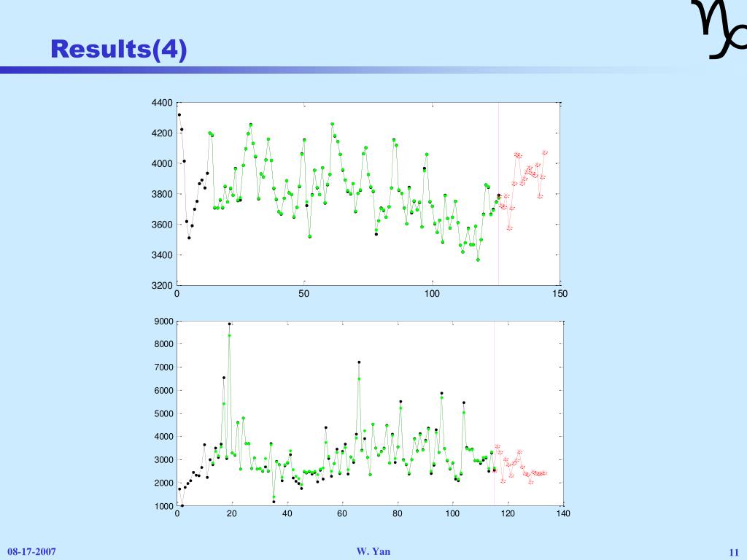Select the upper chart x-axis label 150

coord(560,294)
